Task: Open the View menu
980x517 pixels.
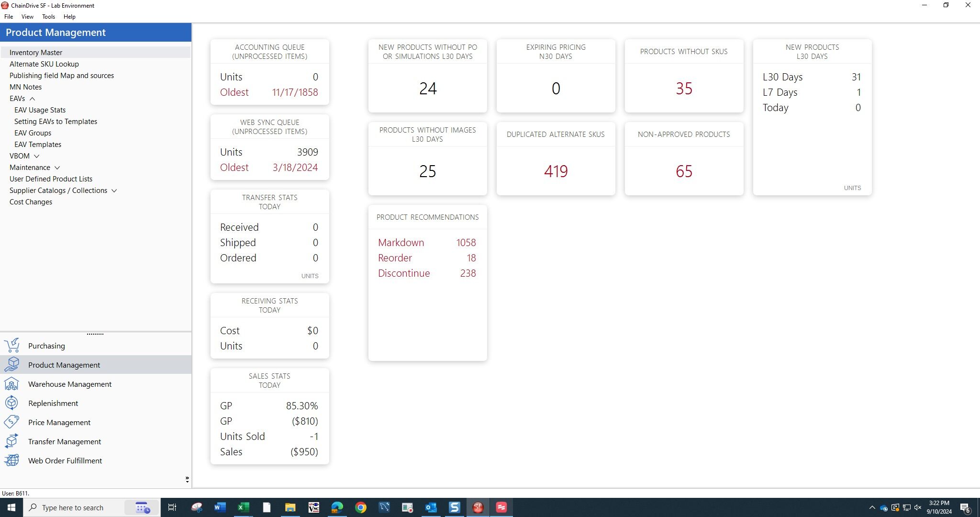Action: pos(27,17)
